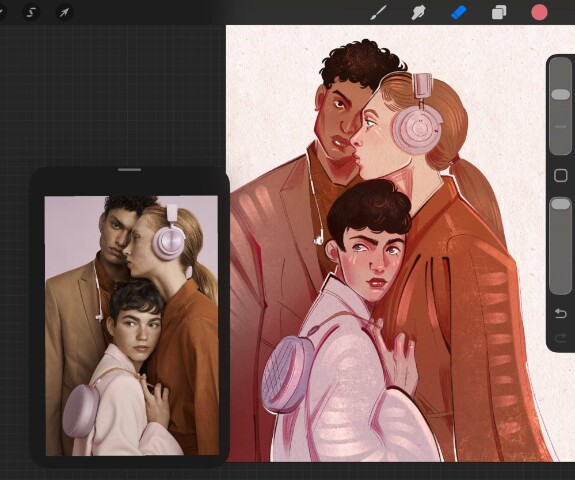Click the middle notch on size slider track
Screen dimensions: 575x480
(561, 127)
